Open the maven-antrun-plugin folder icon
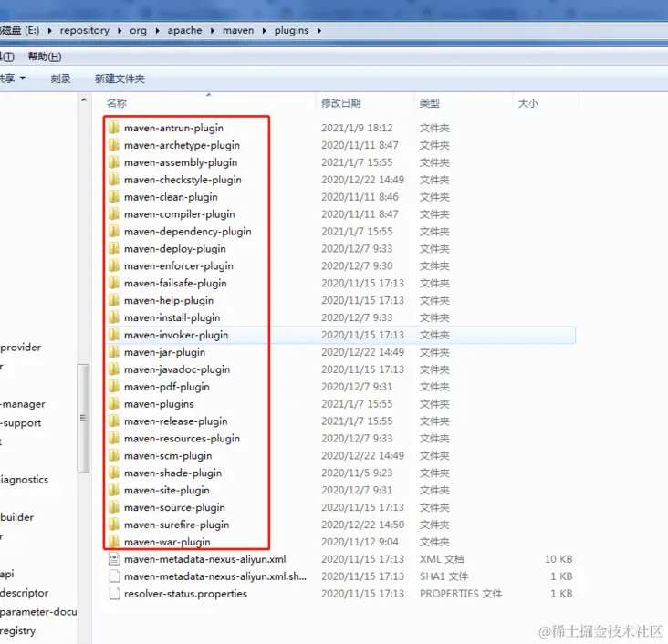This screenshot has width=668, height=644. [114, 128]
